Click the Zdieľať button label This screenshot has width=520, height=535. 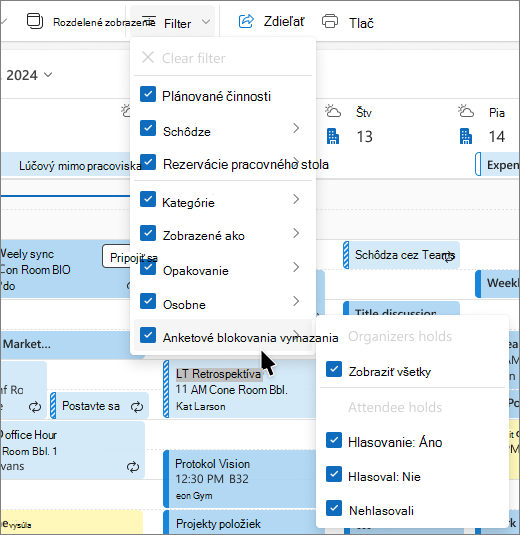pyautogui.click(x=284, y=22)
